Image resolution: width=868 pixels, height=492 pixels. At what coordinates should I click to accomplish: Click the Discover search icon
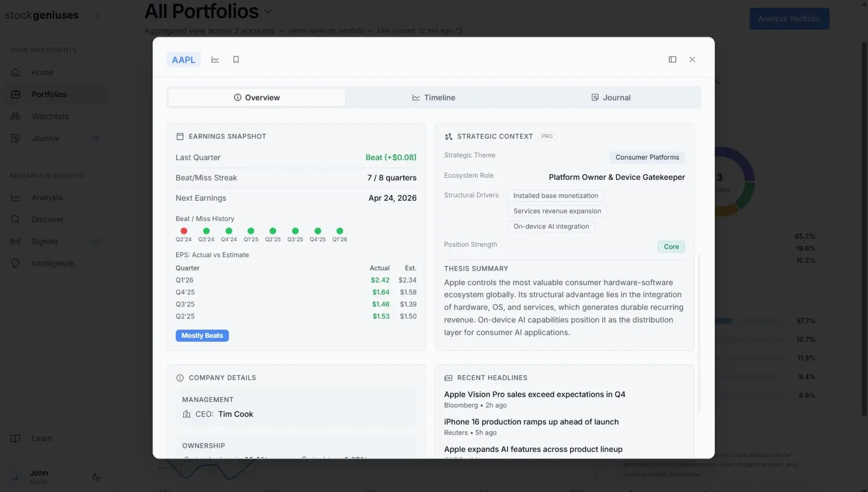[x=15, y=219]
